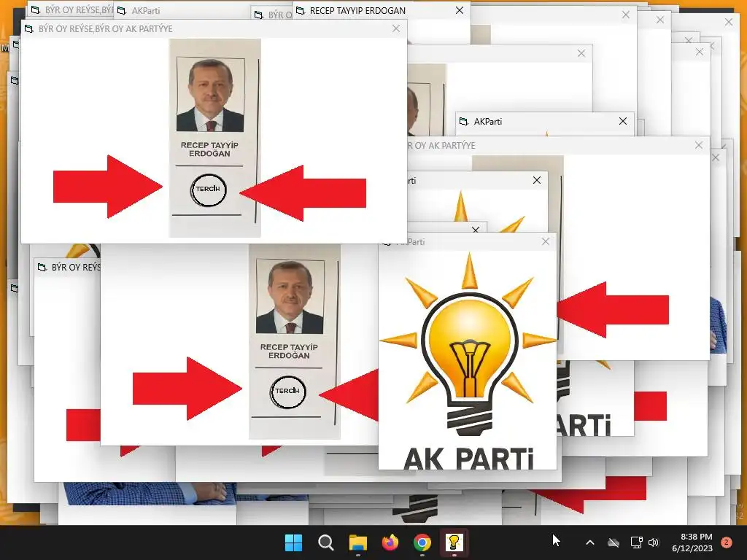Close the front AK PARTi logo window

[x=546, y=241]
